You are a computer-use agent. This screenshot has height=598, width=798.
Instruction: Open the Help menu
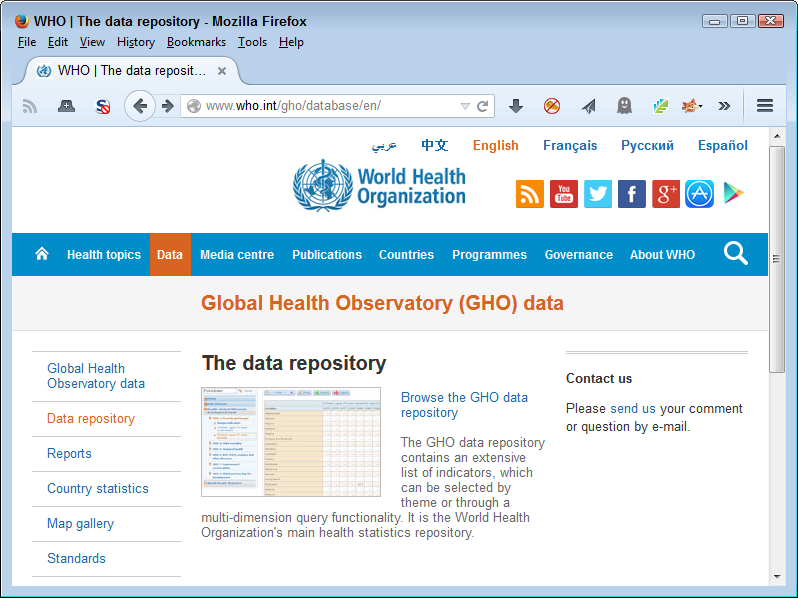click(x=291, y=42)
